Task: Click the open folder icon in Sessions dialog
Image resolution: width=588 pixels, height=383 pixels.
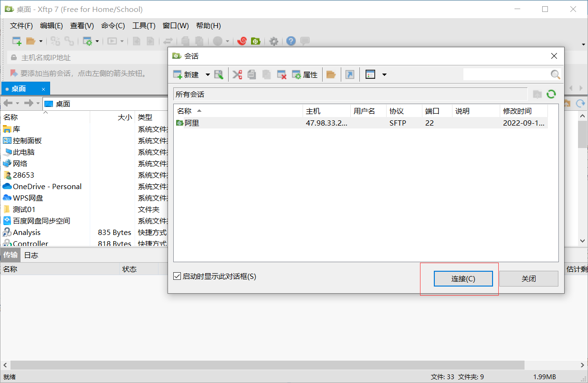Action: 331,74
